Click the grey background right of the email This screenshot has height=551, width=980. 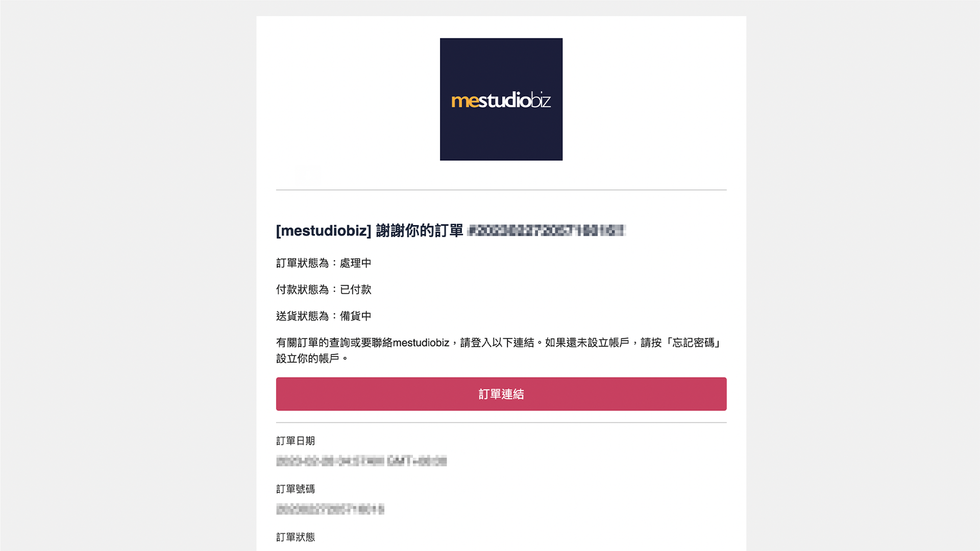(863, 275)
